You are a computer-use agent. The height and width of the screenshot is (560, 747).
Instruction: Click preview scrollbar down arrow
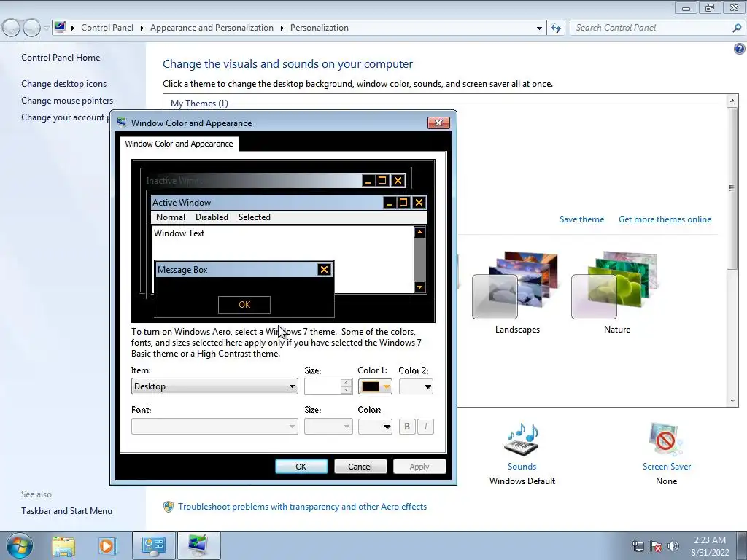coord(419,287)
